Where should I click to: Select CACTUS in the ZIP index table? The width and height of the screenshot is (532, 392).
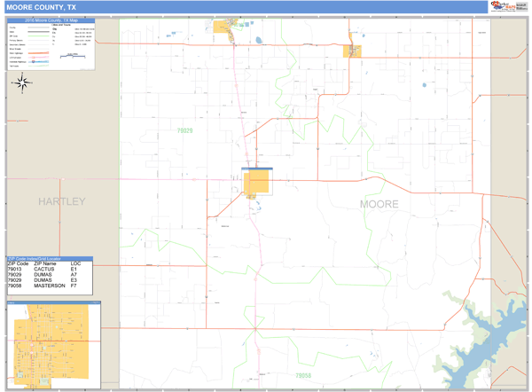click(44, 269)
